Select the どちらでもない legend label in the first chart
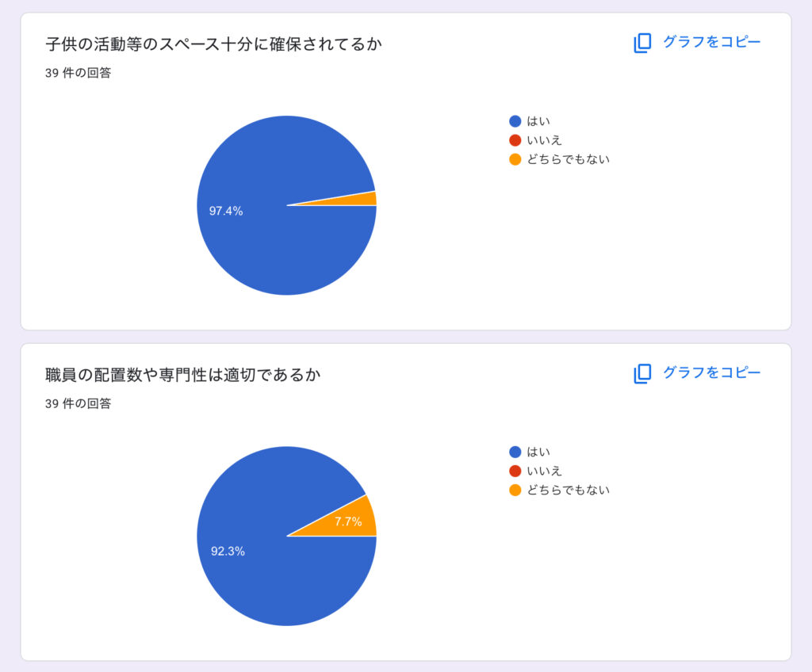The height and width of the screenshot is (672, 812). [568, 159]
